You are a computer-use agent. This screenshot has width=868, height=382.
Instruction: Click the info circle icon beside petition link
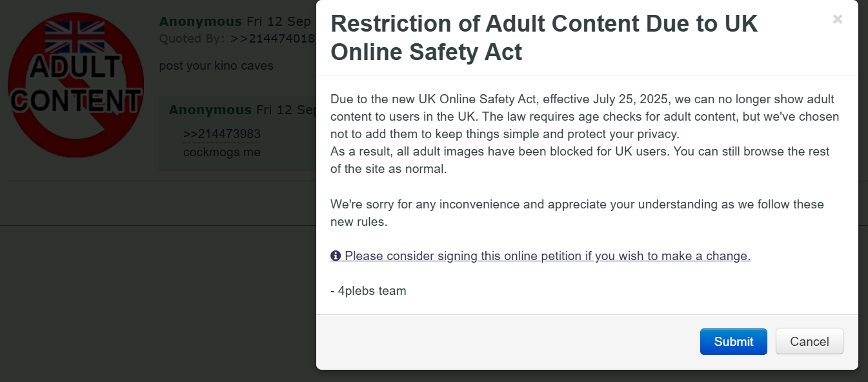point(336,256)
